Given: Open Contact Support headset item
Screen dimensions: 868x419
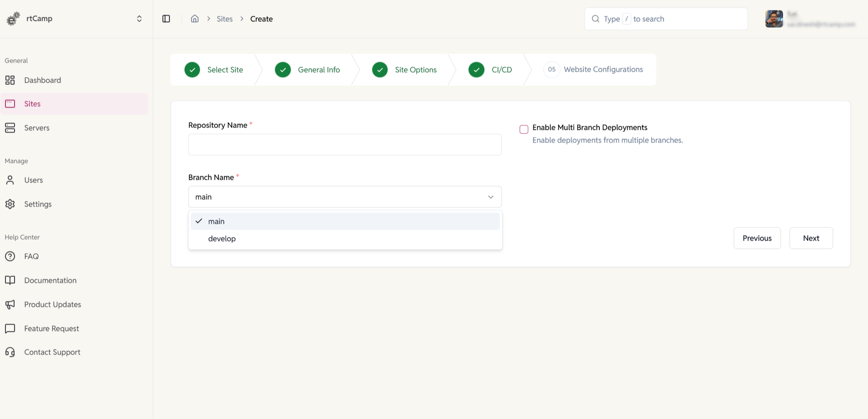Looking at the screenshot, I should 52,352.
